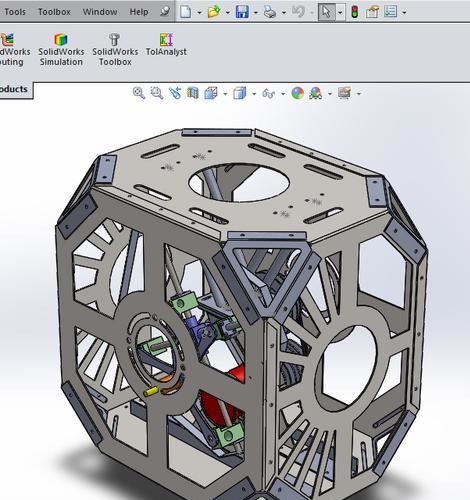
Task: Enable TolAnalyst add-in
Action: (x=166, y=45)
